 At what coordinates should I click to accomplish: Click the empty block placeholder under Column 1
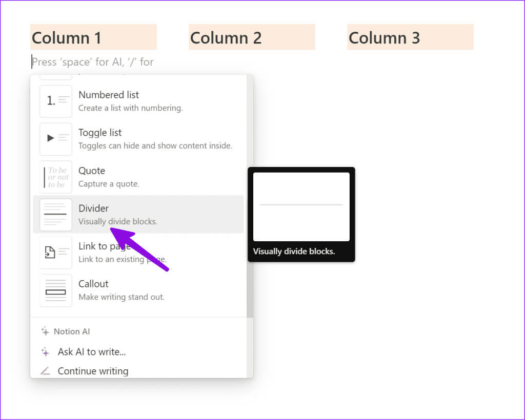point(93,62)
